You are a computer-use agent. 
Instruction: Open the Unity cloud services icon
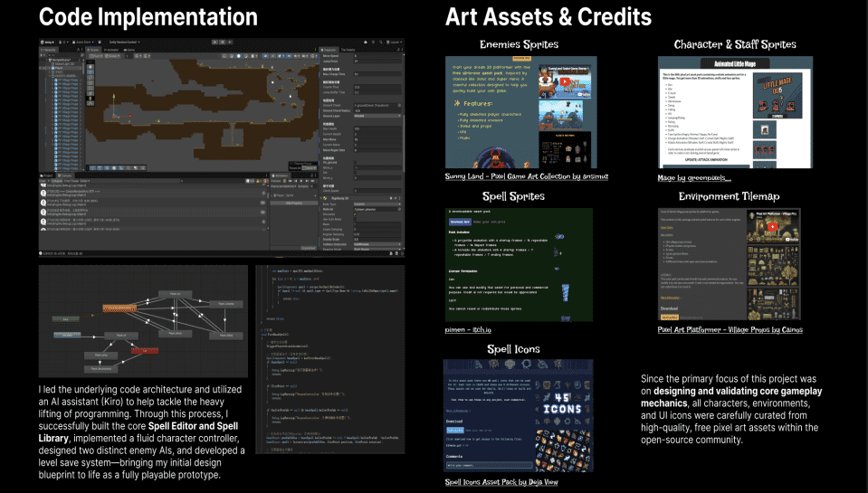coord(366,42)
